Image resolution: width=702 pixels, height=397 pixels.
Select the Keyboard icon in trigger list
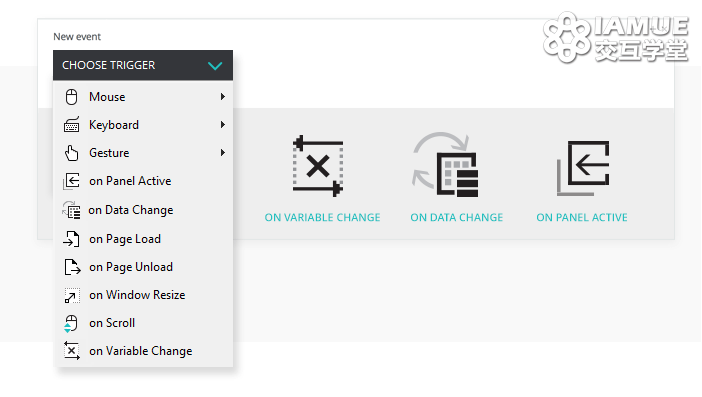click(x=72, y=125)
